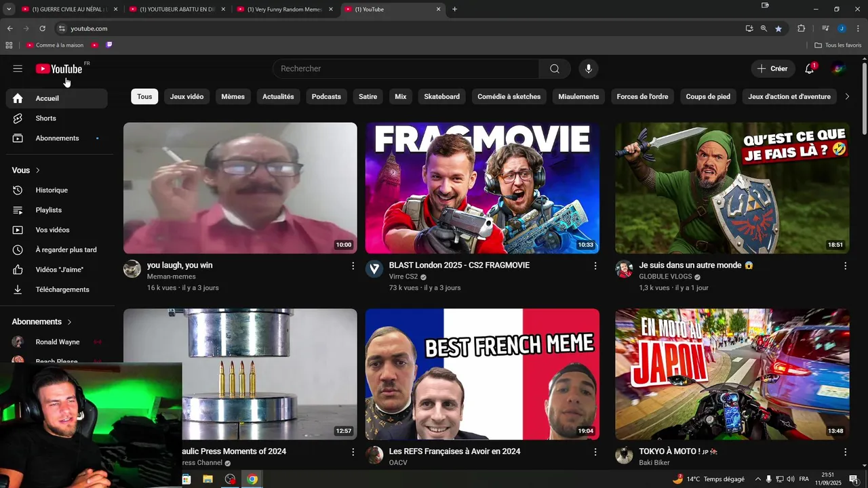Open the taskbar volume icon
Viewport: 868px width, 488px height.
[x=791, y=479]
